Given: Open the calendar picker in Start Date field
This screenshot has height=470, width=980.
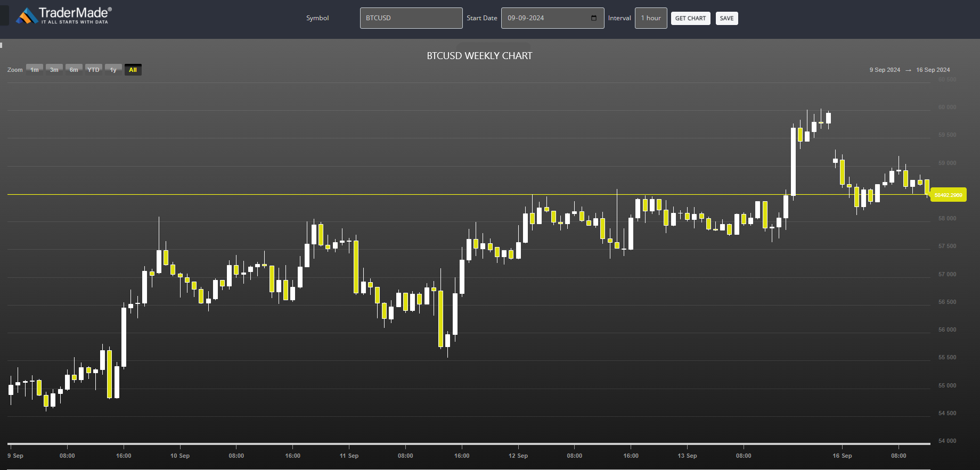Looking at the screenshot, I should [594, 18].
